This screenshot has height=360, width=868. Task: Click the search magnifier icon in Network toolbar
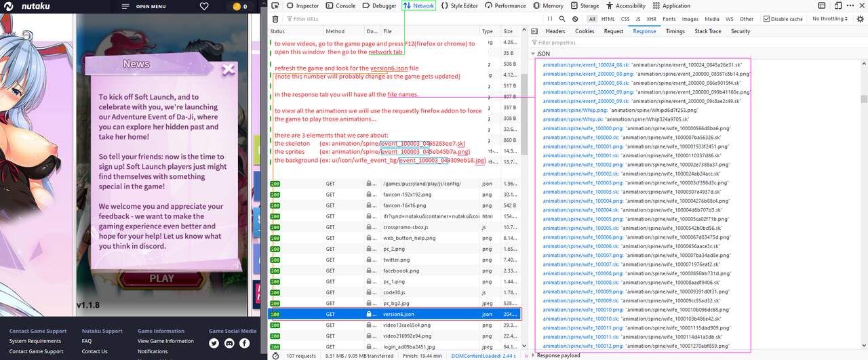coord(562,19)
